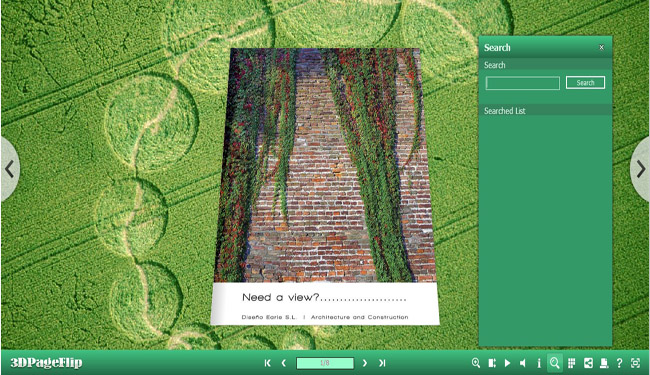The image size is (650, 375).
Task: Click the book cover page
Action: (325, 186)
